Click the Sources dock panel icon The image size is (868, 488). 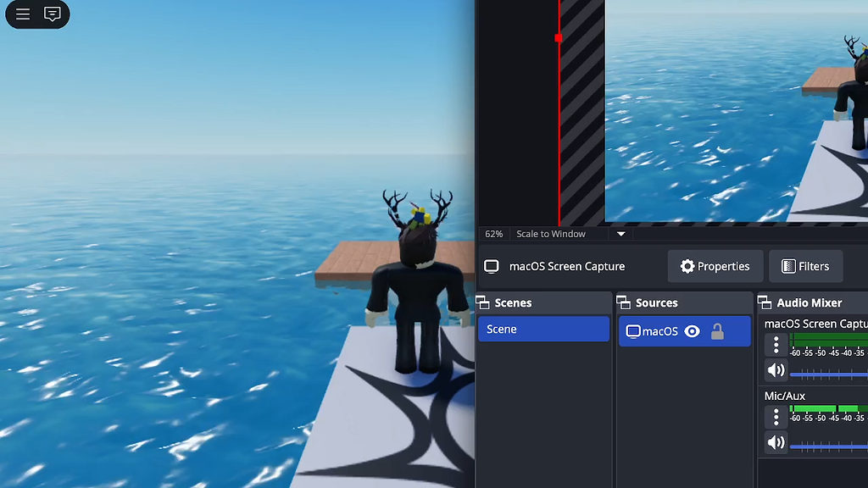tap(624, 302)
